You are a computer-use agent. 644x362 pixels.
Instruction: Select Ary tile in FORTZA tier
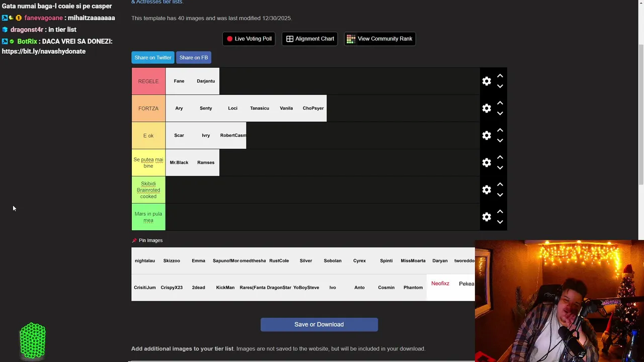point(179,108)
